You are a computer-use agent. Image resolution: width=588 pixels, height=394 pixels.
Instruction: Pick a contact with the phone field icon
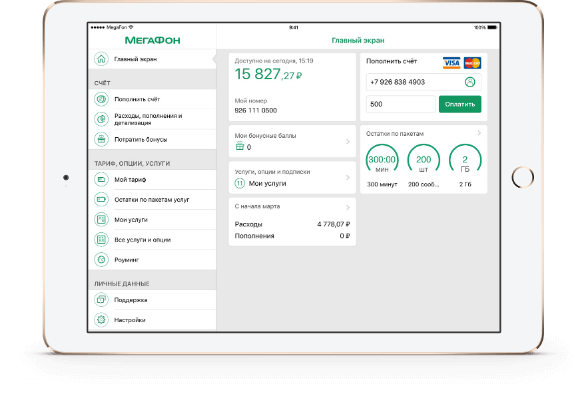pyautogui.click(x=470, y=82)
